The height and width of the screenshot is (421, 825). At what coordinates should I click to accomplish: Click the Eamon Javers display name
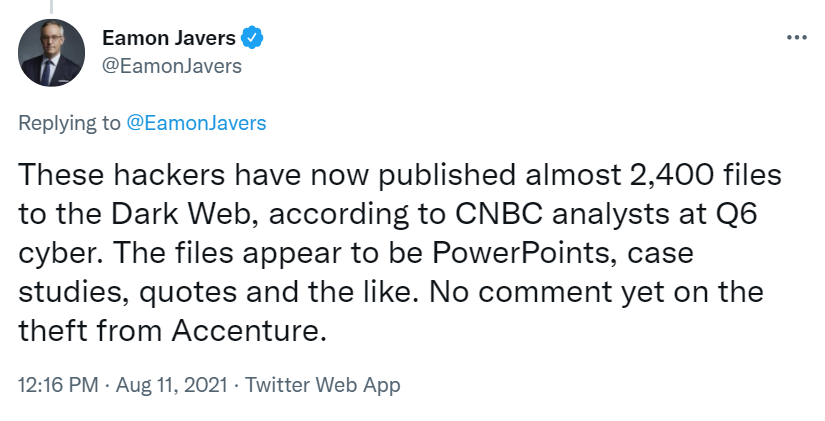coord(169,39)
